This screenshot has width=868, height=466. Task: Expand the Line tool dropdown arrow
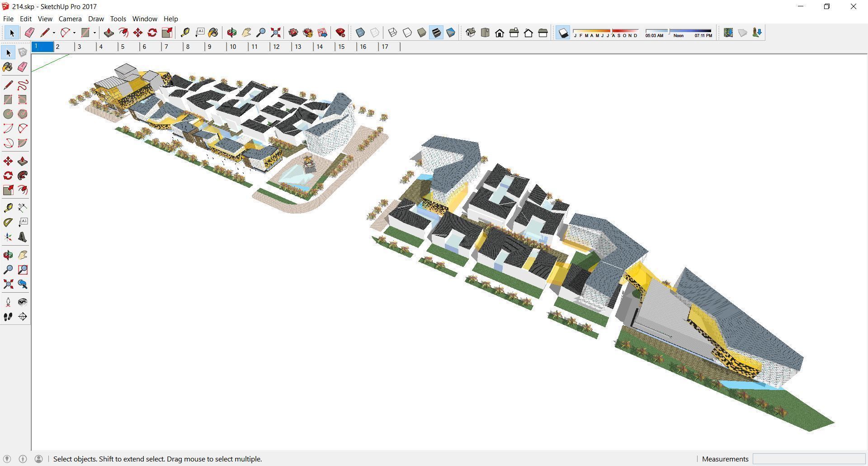(x=54, y=33)
